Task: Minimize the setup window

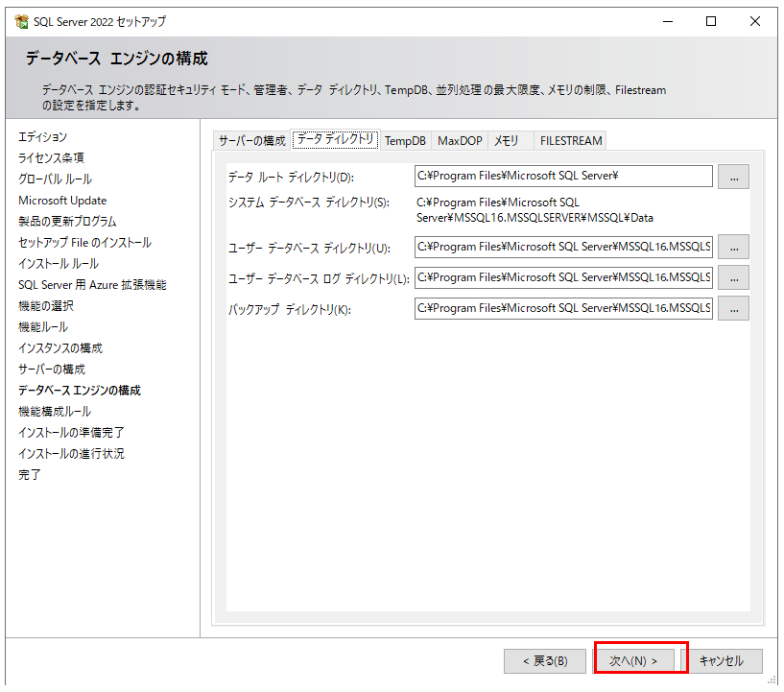Action: (667, 21)
